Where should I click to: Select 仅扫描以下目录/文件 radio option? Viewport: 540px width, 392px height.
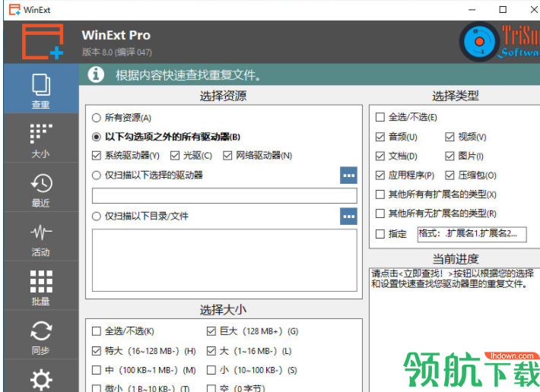point(97,217)
